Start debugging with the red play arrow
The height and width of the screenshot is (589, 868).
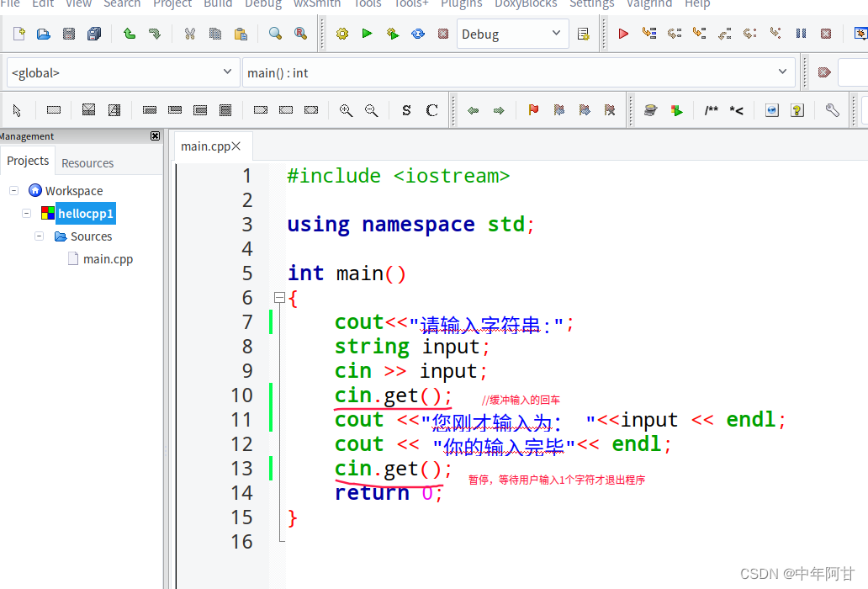click(x=623, y=34)
